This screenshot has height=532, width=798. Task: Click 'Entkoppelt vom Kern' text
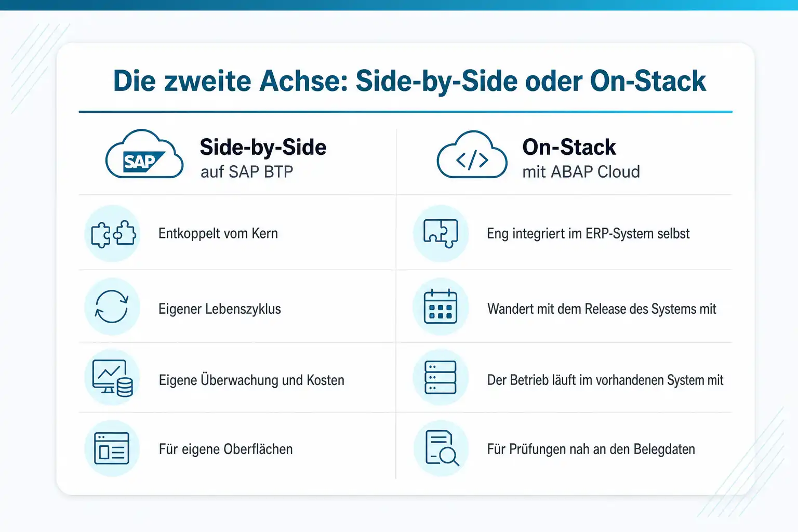click(218, 234)
